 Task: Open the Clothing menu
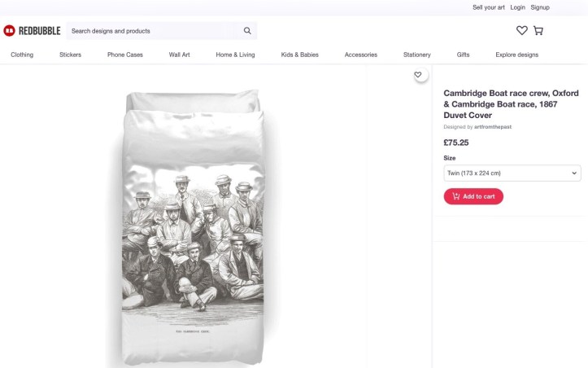(x=22, y=55)
